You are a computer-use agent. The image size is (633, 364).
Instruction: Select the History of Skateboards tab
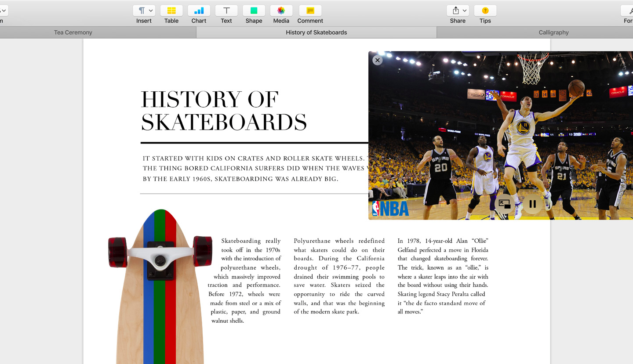click(316, 32)
